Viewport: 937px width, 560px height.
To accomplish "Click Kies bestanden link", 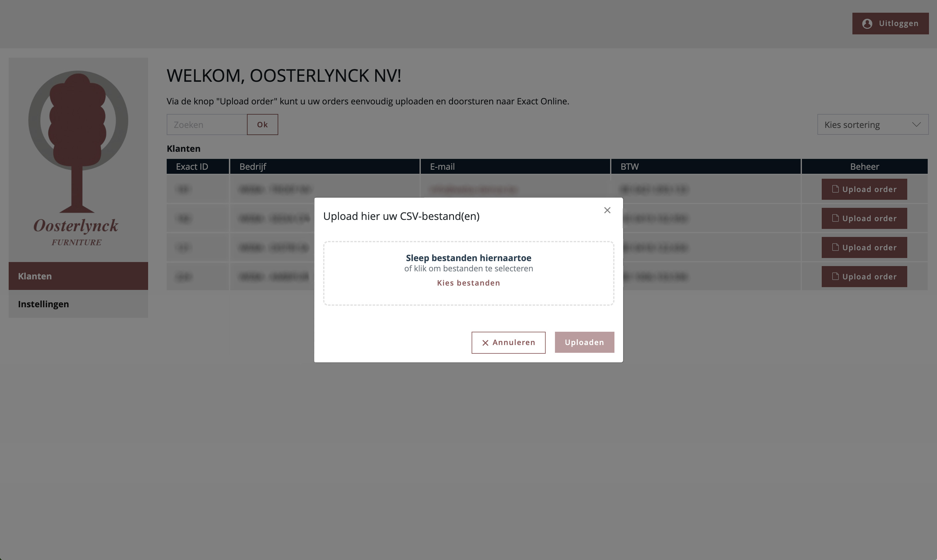I will (468, 283).
